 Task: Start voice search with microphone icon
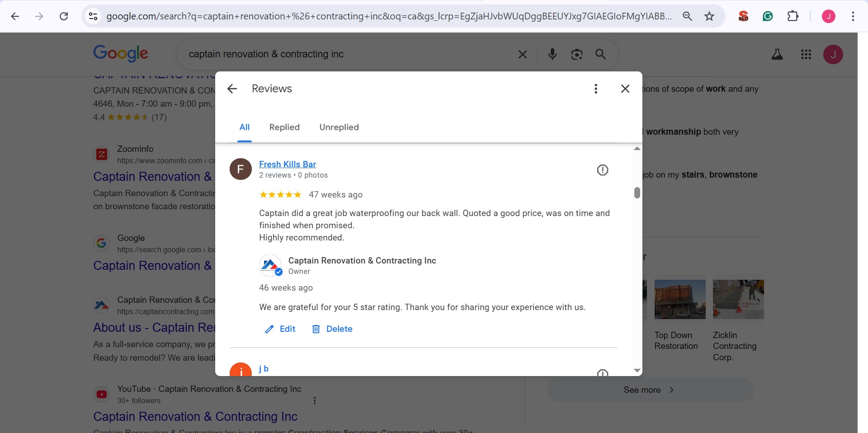pos(552,54)
